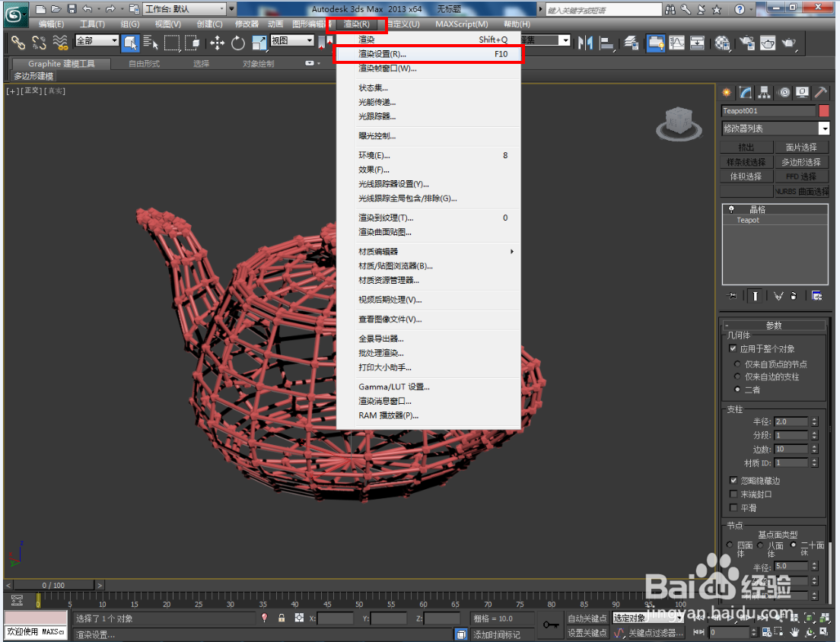The image size is (840, 642).
Task: Open the 编辑(E) menu
Action: (52, 24)
